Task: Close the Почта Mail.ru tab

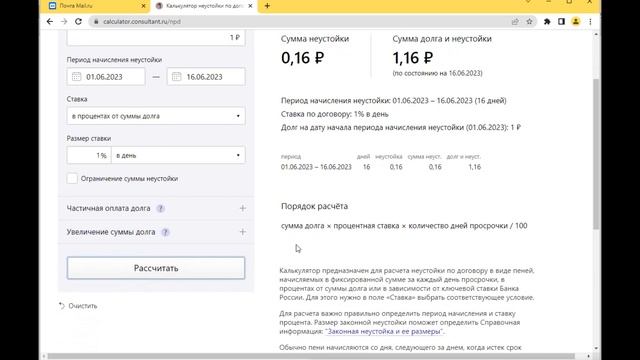Action: (143, 6)
